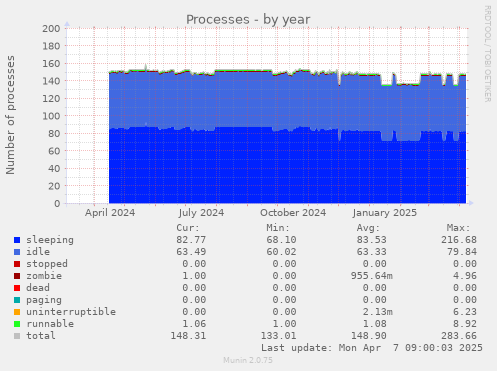Click the total legend color swatch
This screenshot has width=497, height=371.
[17, 336]
